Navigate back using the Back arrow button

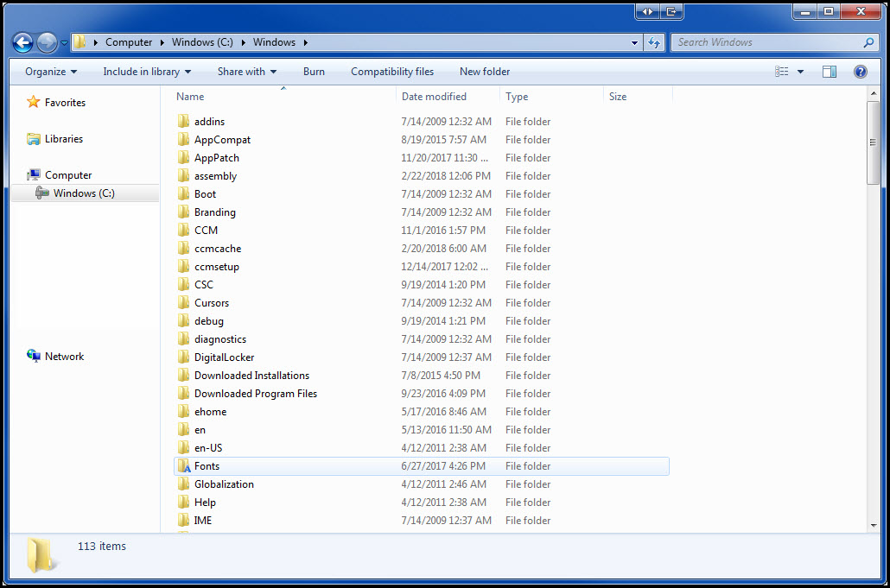point(22,41)
